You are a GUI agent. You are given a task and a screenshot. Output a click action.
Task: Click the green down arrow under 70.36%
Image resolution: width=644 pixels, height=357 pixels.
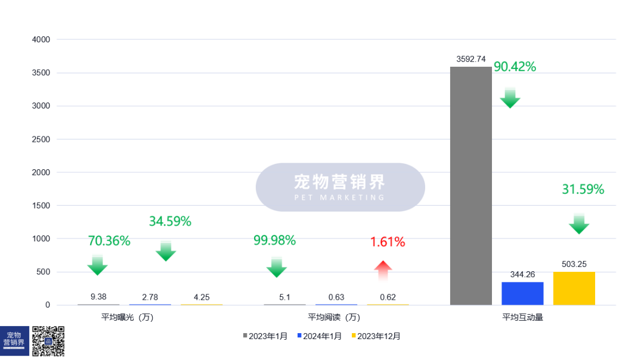[97, 265]
